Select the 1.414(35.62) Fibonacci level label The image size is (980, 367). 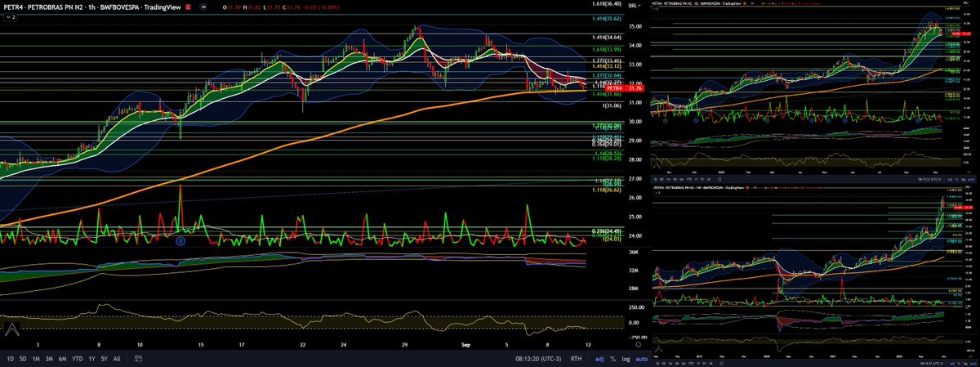[x=608, y=17]
